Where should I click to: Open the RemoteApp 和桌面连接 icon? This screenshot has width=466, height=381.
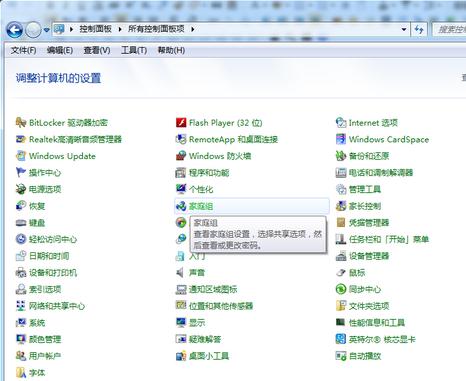[181, 139]
